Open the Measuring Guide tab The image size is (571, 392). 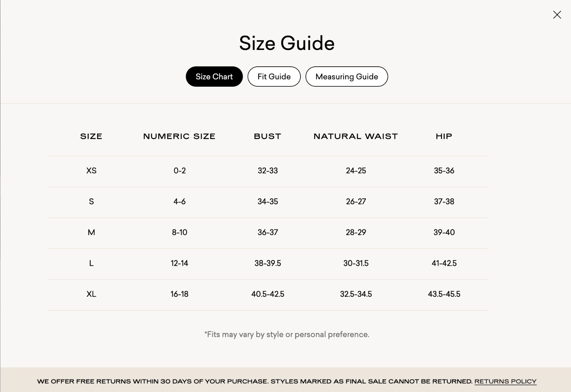[x=347, y=76]
